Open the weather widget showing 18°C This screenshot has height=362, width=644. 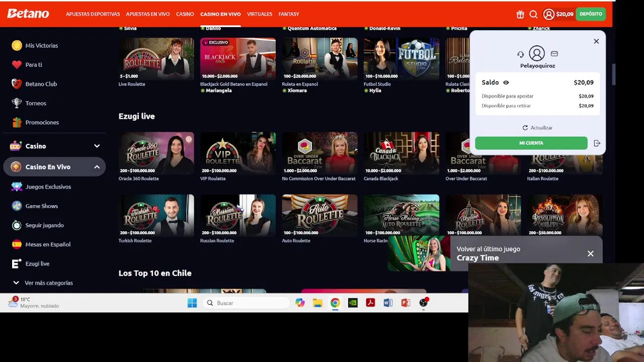34,303
